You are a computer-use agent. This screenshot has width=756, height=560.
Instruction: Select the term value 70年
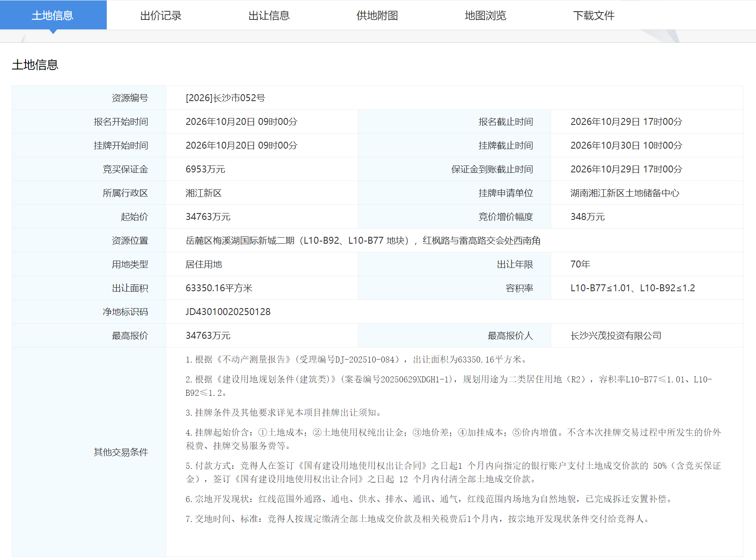(580, 264)
